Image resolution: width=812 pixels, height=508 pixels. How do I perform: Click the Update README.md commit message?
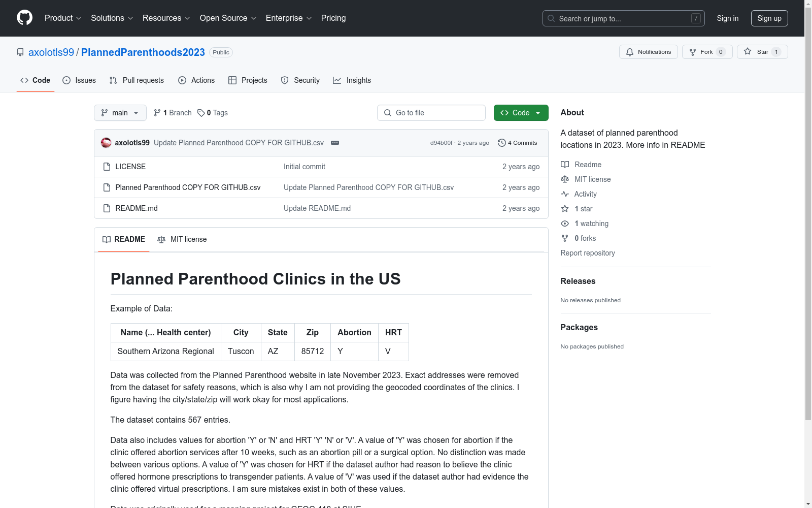point(317,208)
